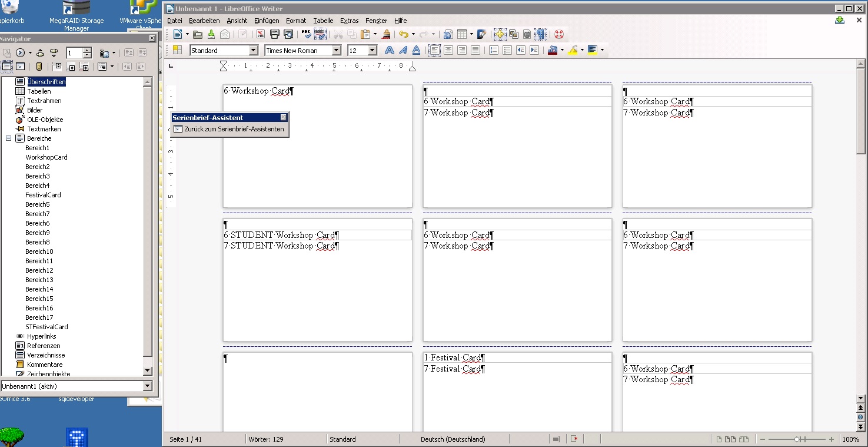868x447 pixels.
Task: Open Page Preview from toolbar
Action: coord(288,34)
